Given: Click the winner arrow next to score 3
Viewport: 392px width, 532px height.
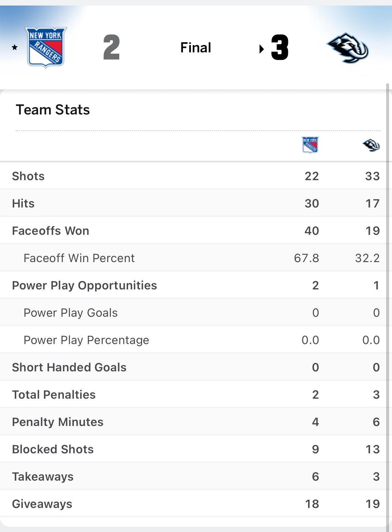Looking at the screenshot, I should [261, 49].
